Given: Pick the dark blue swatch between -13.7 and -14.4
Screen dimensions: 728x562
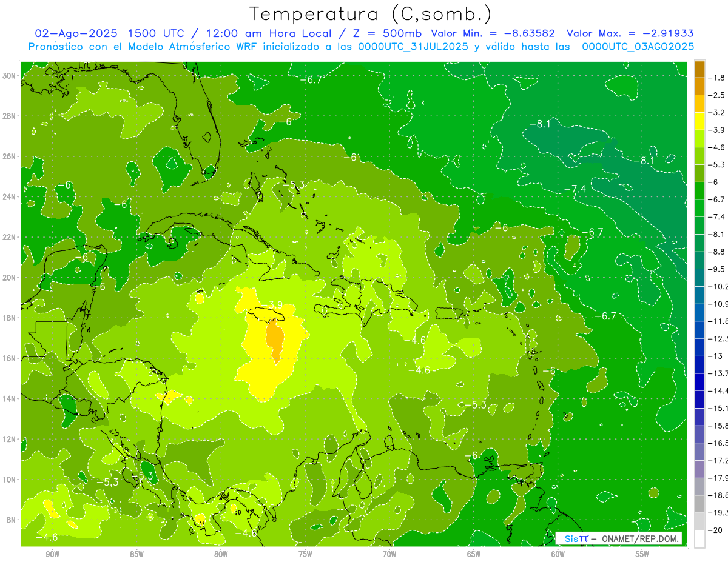Looking at the screenshot, I should 699,382.
